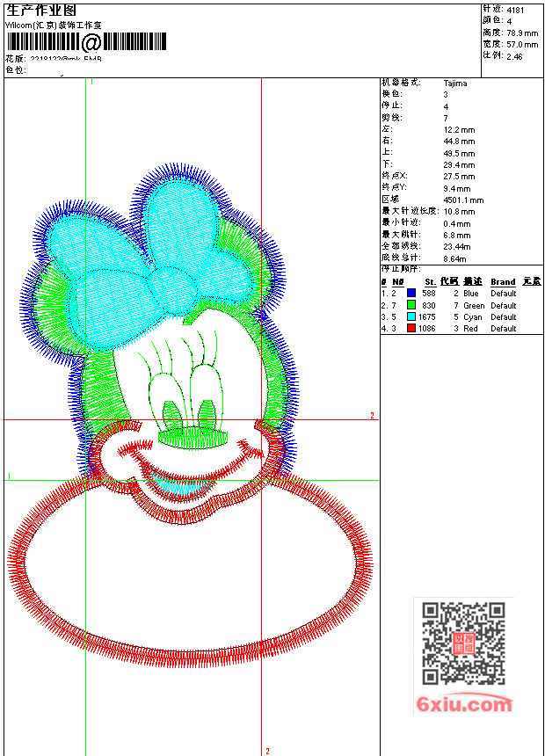Click the machine format value "Tajima"

tap(455, 84)
